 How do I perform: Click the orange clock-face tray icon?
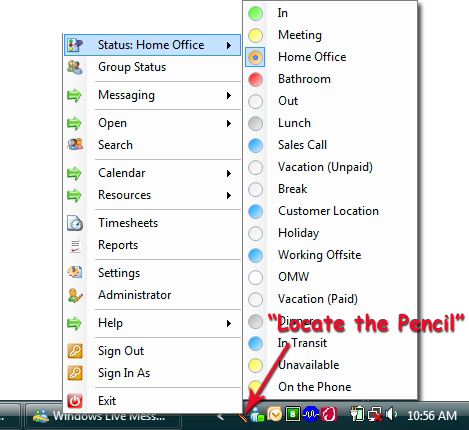tap(275, 415)
